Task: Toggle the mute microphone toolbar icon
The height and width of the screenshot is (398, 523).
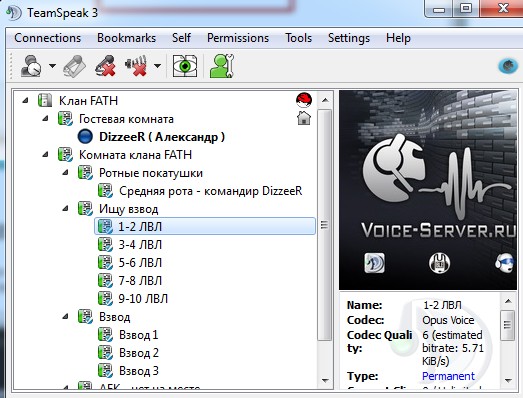Action: (106, 66)
